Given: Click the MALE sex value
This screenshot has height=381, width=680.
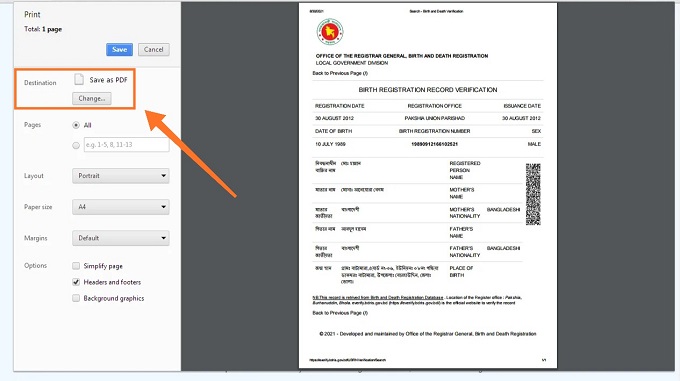Looking at the screenshot, I should pos(534,144).
